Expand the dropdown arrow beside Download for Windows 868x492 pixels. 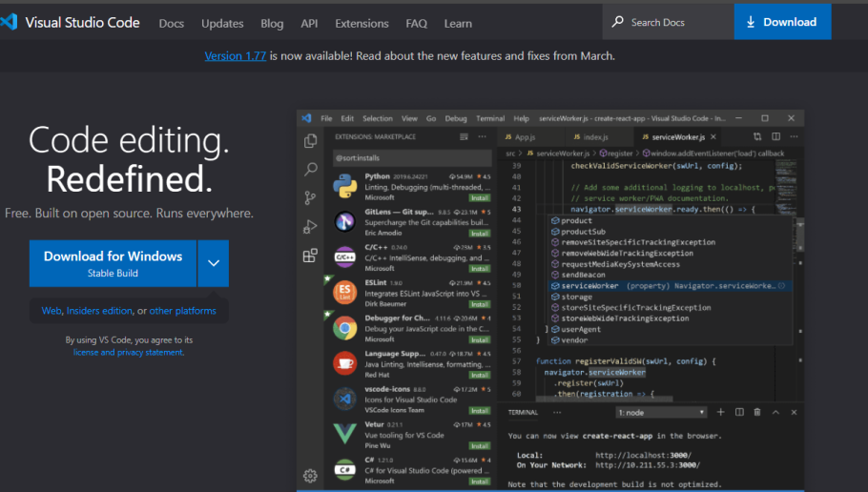(x=214, y=263)
